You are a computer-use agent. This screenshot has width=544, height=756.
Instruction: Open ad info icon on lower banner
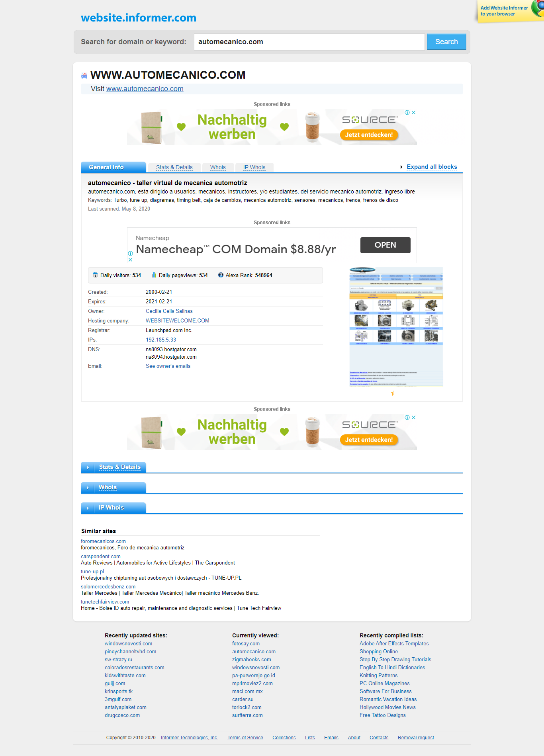(407, 418)
